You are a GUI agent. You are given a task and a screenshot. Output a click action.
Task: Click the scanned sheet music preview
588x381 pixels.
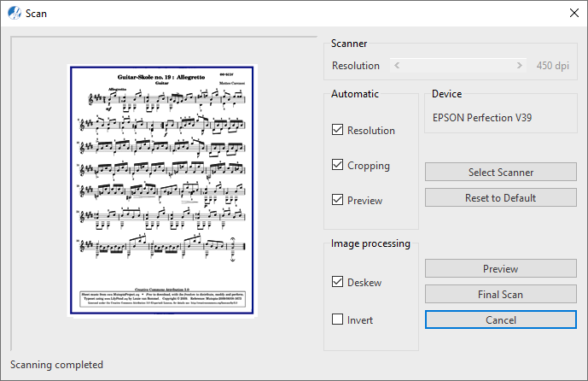click(162, 190)
